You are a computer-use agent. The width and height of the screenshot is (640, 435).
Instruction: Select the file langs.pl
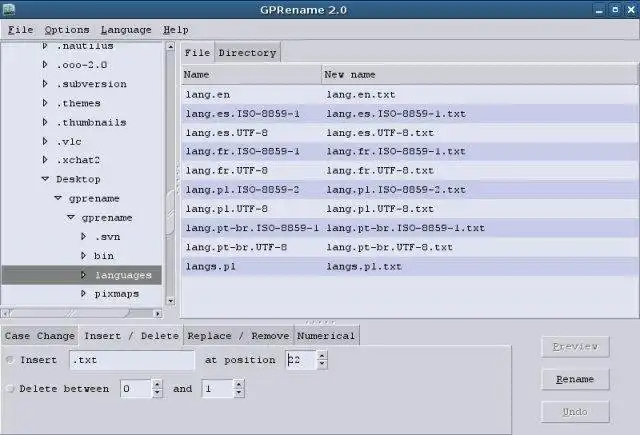point(409,267)
